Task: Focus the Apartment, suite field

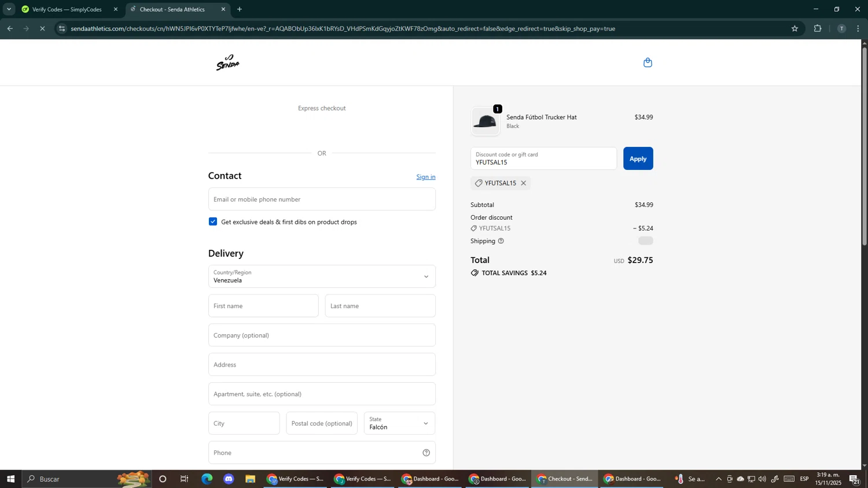Action: [322, 394]
